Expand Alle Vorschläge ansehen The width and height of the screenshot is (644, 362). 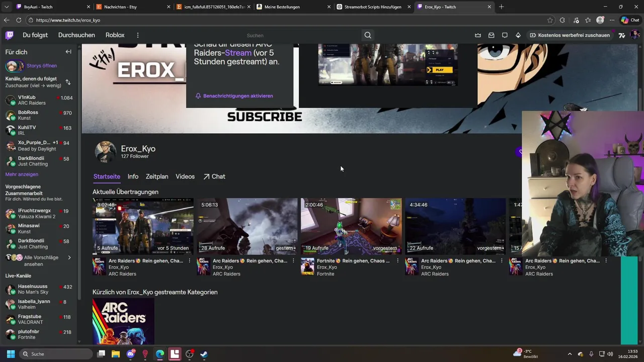point(38,261)
